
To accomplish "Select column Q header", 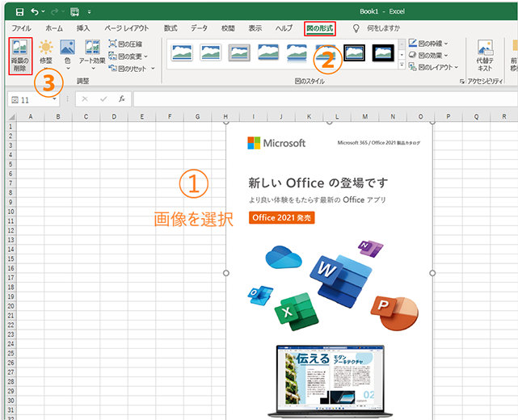I will (476, 116).
